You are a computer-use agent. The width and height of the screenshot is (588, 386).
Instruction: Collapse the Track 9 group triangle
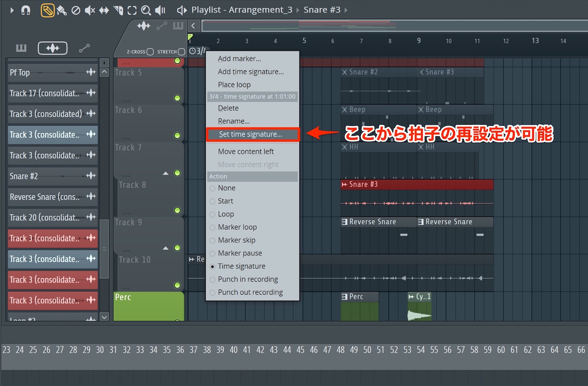(166, 248)
